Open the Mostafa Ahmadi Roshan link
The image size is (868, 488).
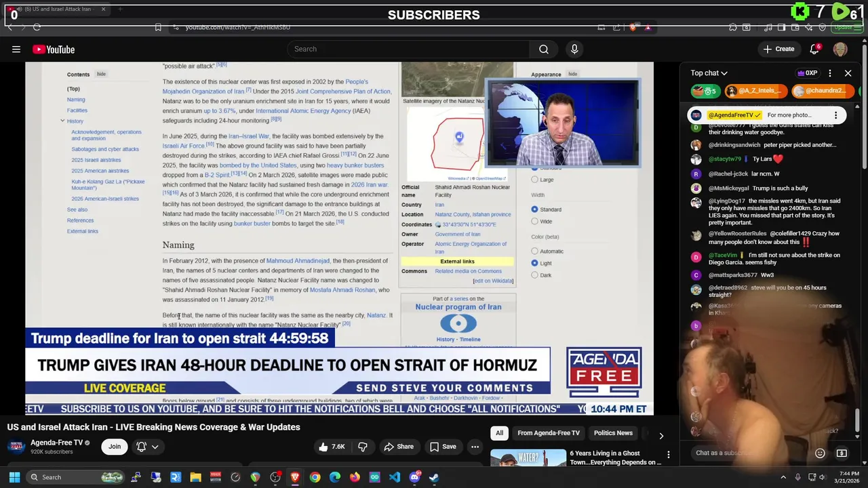pyautogui.click(x=342, y=290)
